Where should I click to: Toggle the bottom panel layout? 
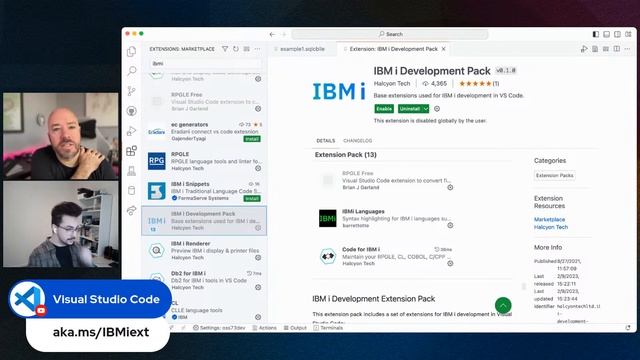(x=607, y=34)
